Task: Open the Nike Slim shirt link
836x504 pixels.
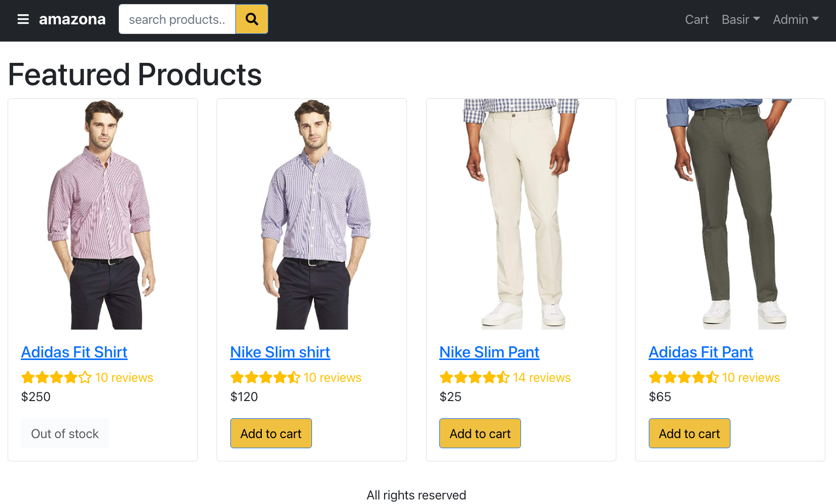Action: coord(280,352)
